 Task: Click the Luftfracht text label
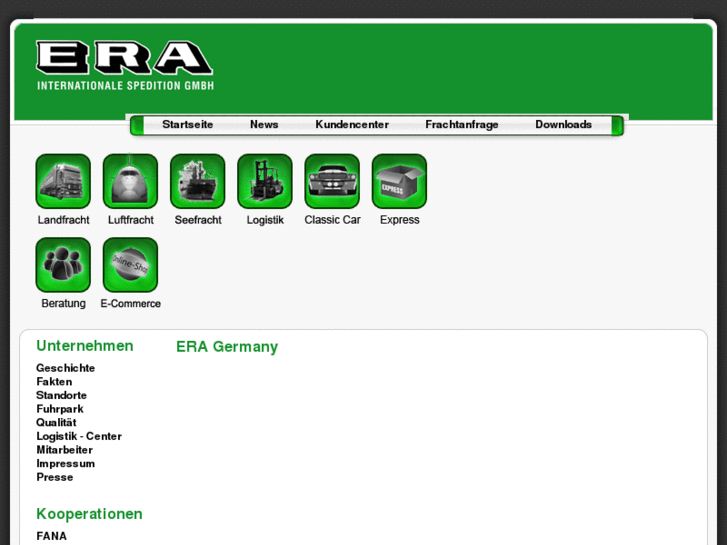131,220
